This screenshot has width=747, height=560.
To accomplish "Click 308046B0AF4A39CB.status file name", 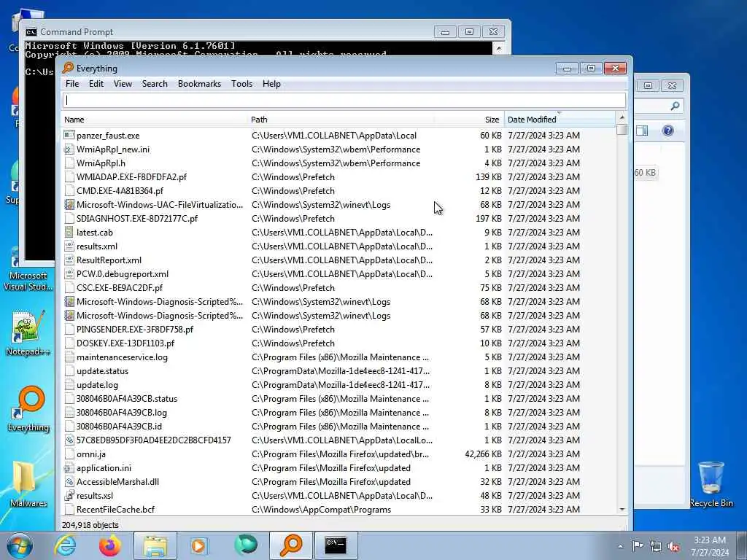I will (x=127, y=399).
